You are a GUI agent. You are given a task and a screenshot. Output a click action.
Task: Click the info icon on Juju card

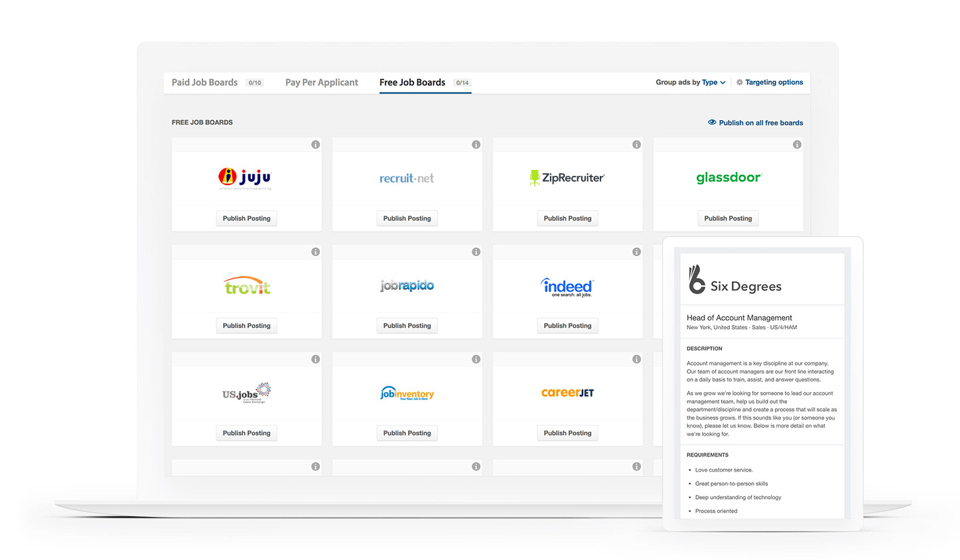316,145
